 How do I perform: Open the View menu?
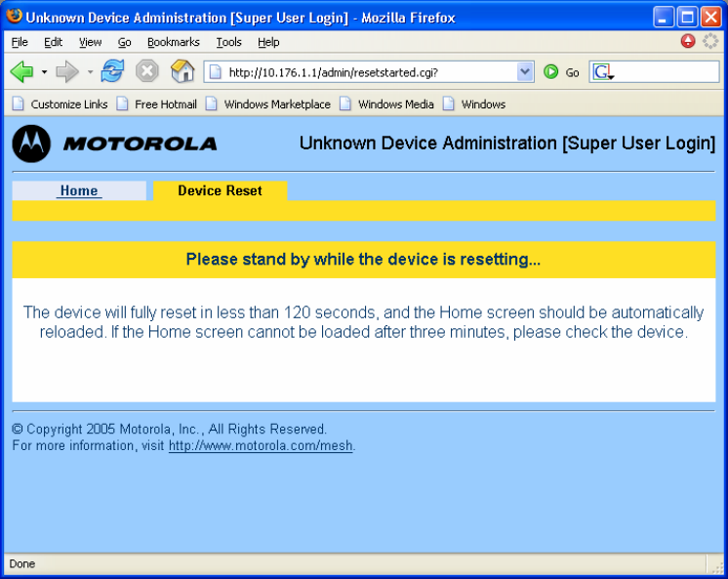pyautogui.click(x=90, y=42)
